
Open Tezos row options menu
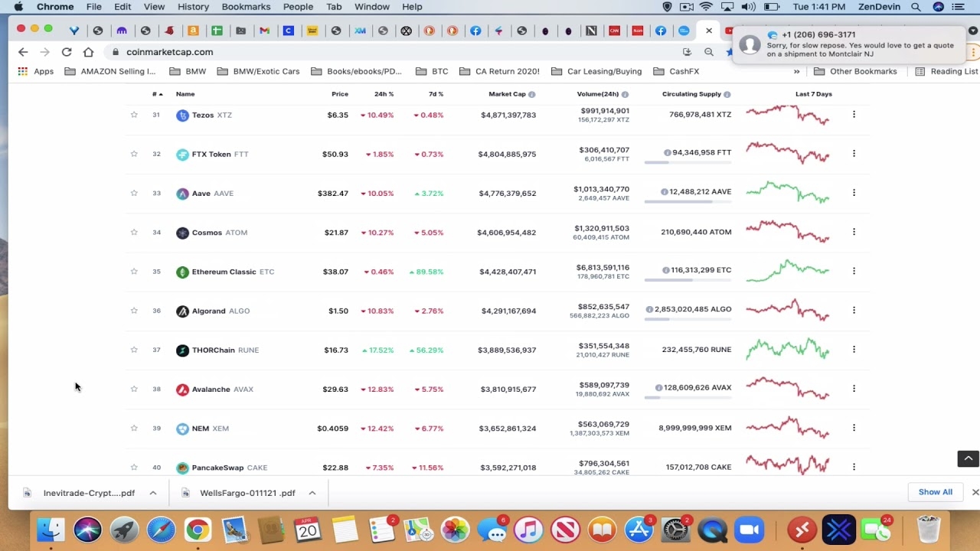click(854, 115)
